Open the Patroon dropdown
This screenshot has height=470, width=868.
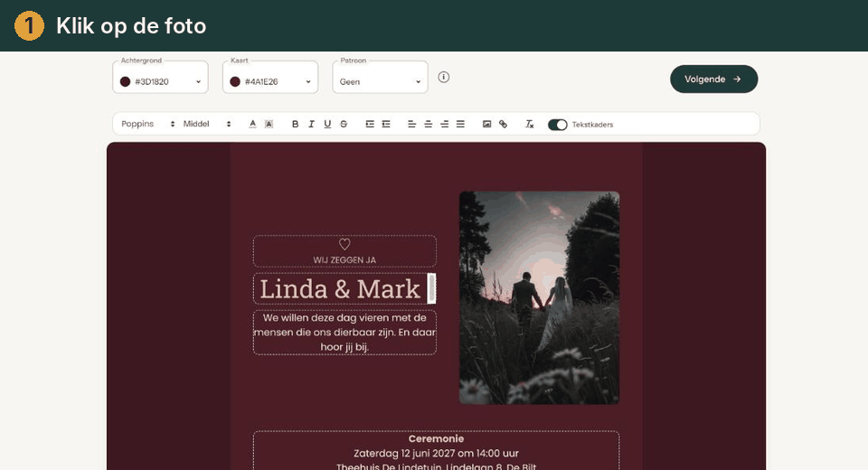click(x=381, y=77)
